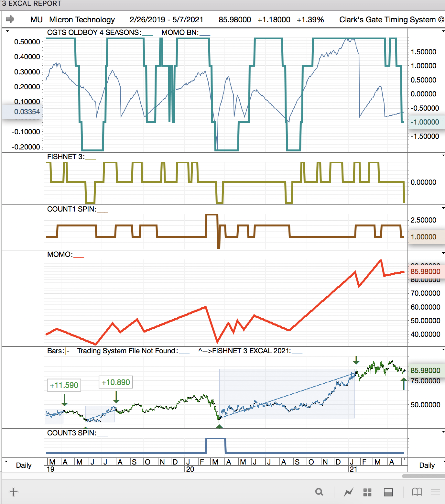The height and width of the screenshot is (504, 445).
Task: Select the CGTS OLDBOY 4 SEASONS indicator label
Action: click(x=94, y=32)
